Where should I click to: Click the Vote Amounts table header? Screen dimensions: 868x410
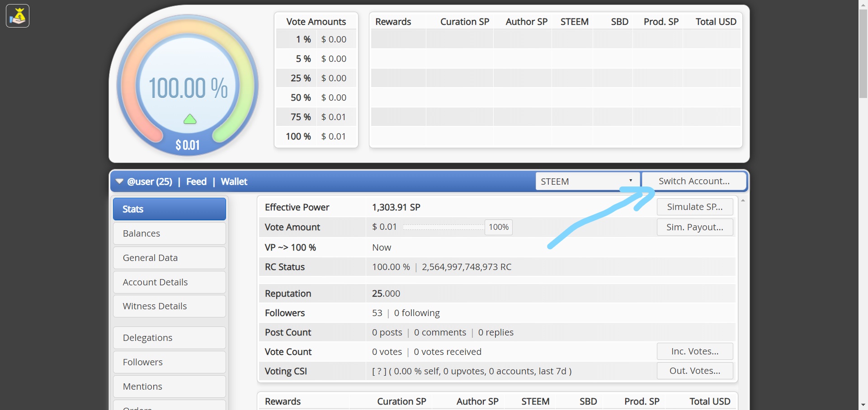[x=316, y=22]
